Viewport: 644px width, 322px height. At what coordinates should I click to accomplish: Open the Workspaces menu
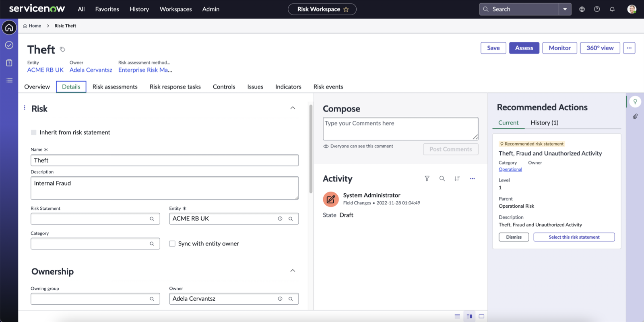tap(176, 9)
